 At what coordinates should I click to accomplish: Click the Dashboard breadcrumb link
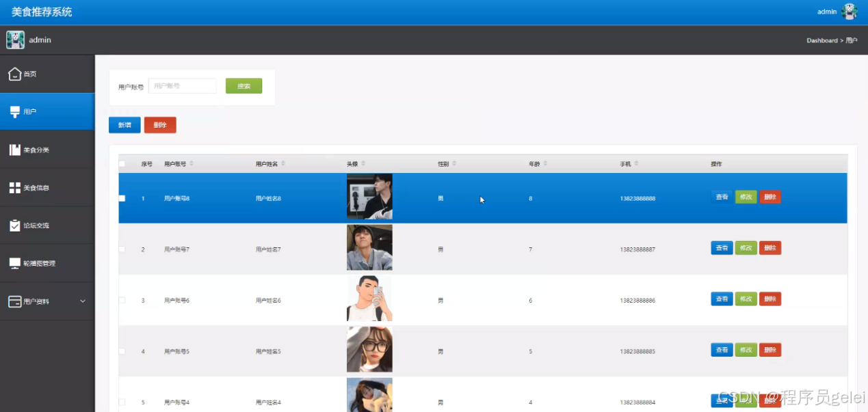point(821,40)
